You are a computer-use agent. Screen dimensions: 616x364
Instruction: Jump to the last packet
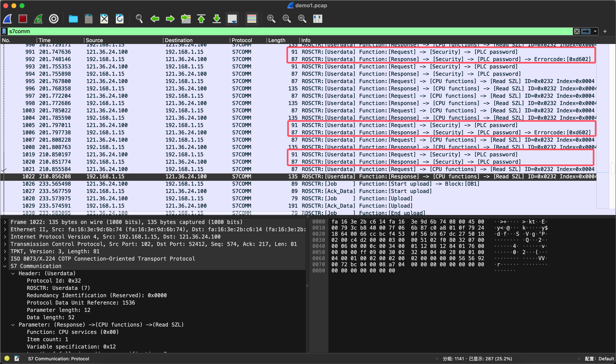pyautogui.click(x=217, y=19)
